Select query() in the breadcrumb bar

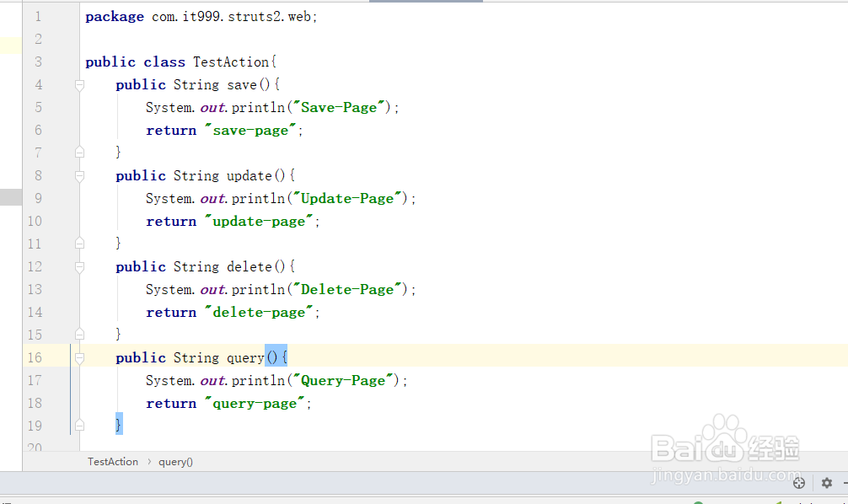click(176, 462)
